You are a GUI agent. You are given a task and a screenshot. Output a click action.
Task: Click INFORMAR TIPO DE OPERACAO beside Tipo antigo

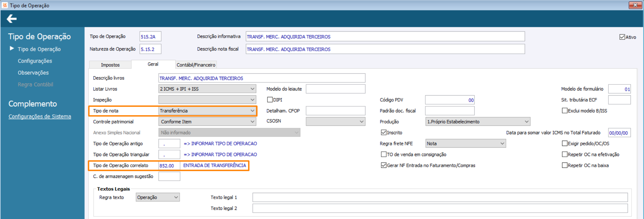[220, 143]
